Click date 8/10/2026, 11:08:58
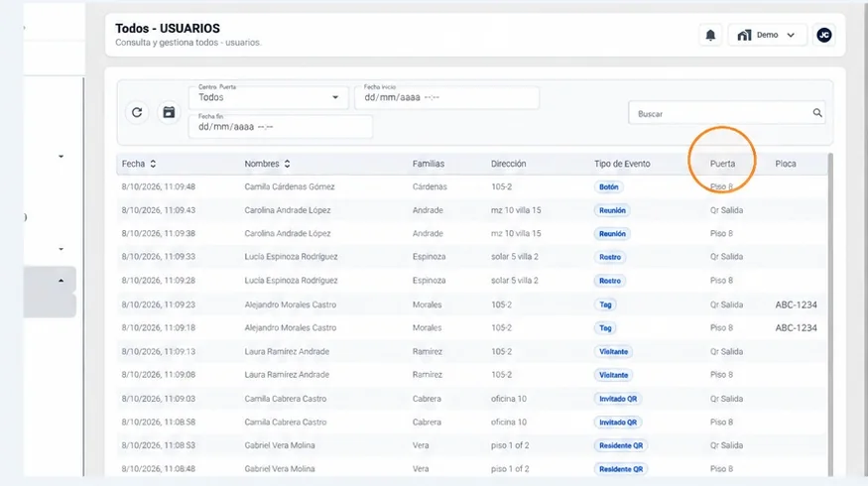The width and height of the screenshot is (868, 486). click(x=159, y=422)
